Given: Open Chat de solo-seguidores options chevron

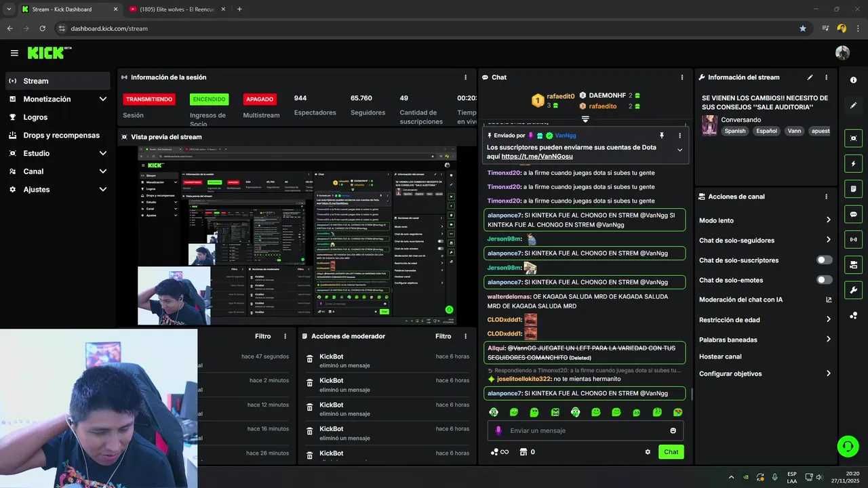Looking at the screenshot, I should (829, 240).
